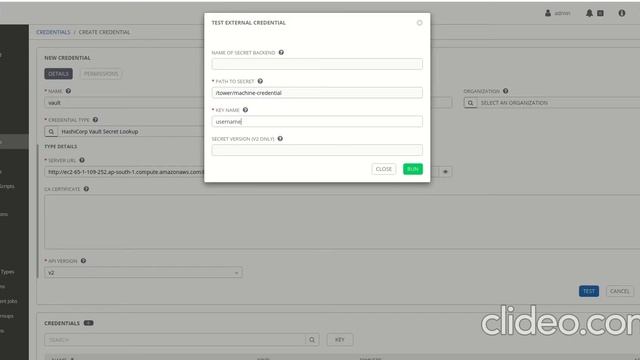Switch to the PERMISSIONS tab

tap(101, 74)
